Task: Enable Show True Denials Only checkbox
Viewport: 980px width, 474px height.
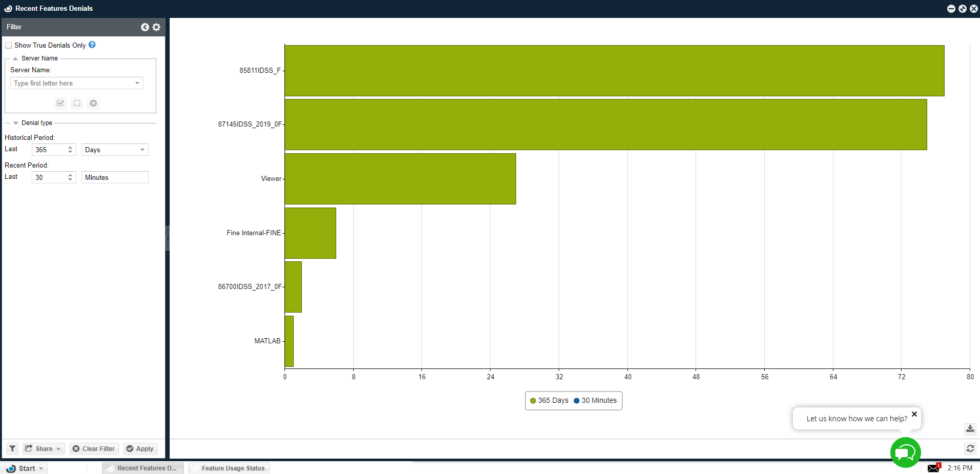Action: tap(9, 46)
